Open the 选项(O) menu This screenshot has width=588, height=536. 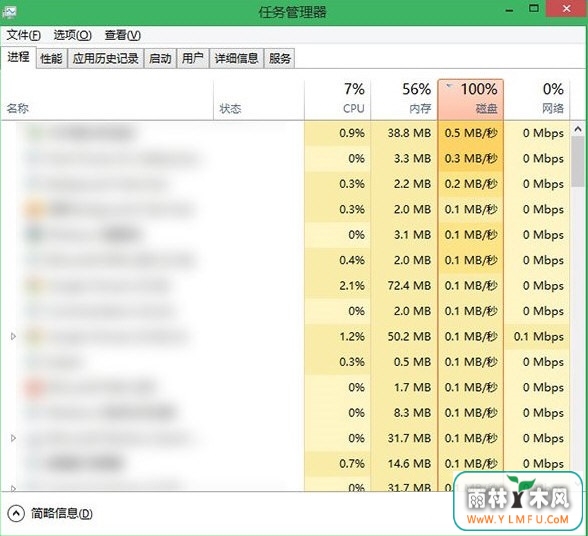pyautogui.click(x=72, y=35)
